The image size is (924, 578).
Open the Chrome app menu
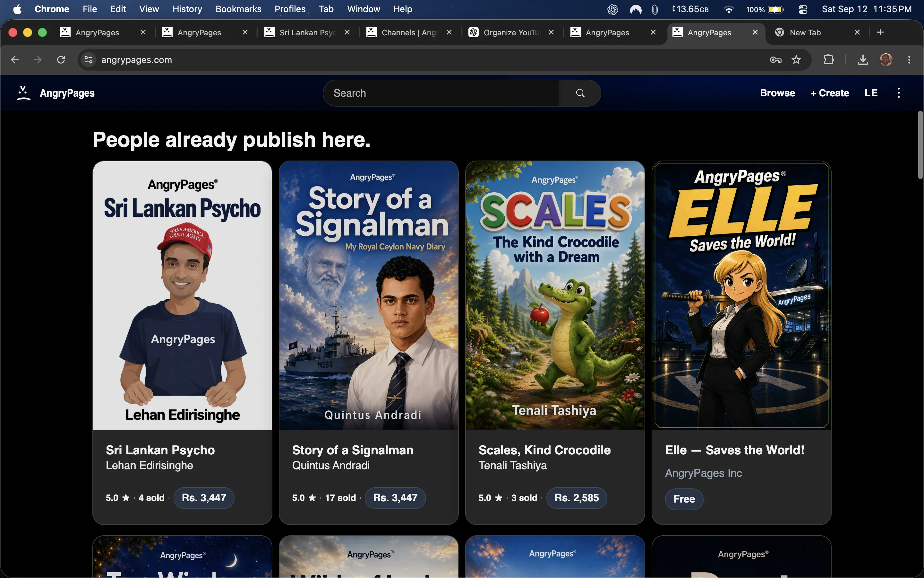(x=52, y=9)
